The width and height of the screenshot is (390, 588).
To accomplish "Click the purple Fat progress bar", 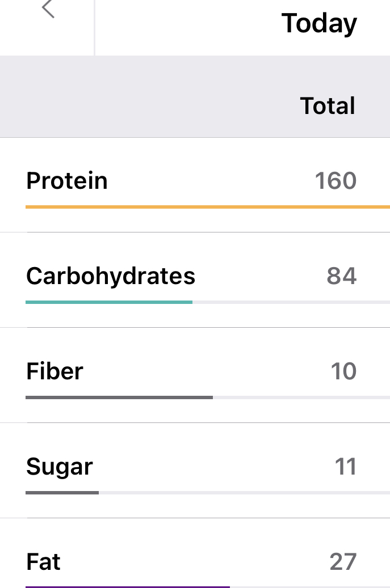I will point(128,587).
